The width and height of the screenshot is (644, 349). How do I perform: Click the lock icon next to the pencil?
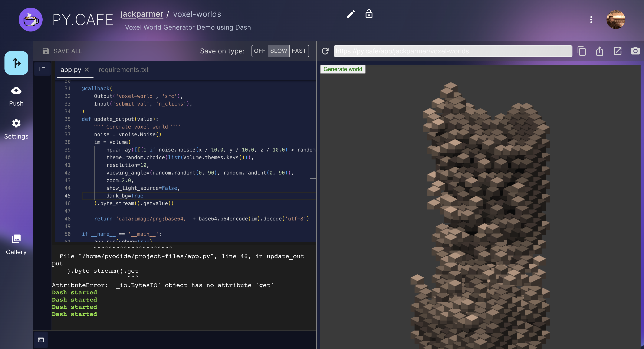click(x=369, y=14)
